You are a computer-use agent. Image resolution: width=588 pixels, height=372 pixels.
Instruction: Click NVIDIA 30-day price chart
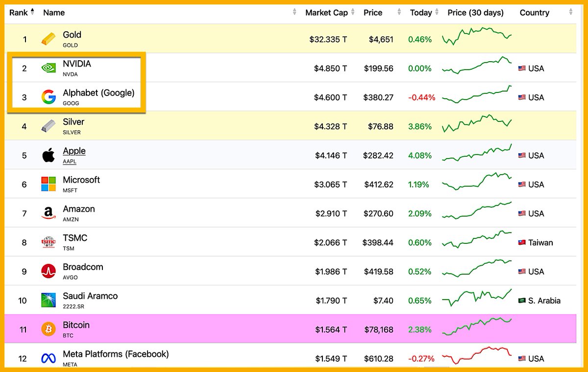[477, 66]
